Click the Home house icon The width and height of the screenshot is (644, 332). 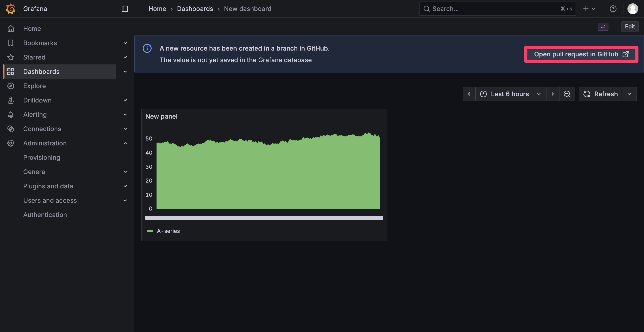coord(11,28)
